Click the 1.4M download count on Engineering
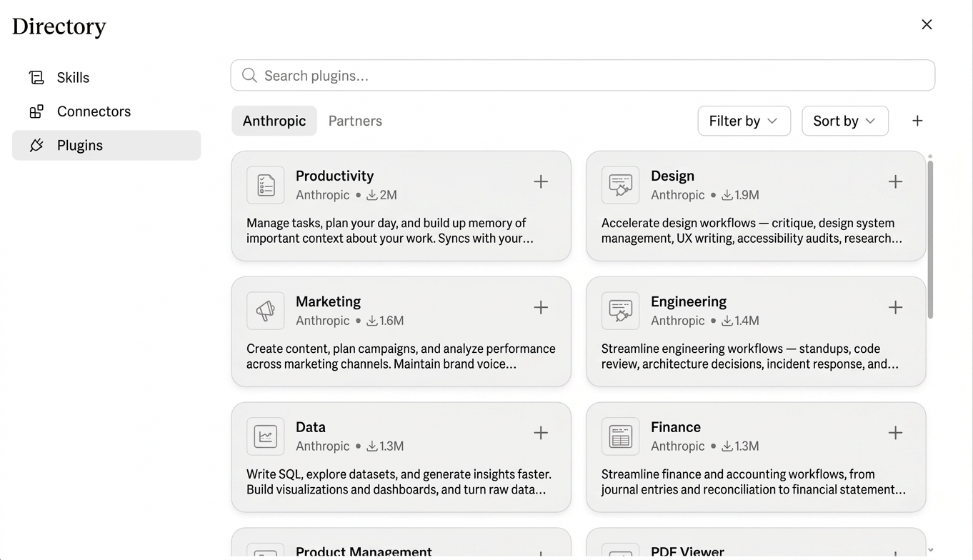 (x=740, y=321)
